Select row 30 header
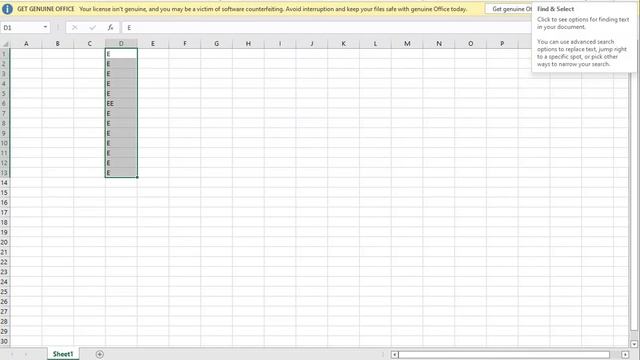This screenshot has height=360, width=640. click(4, 341)
